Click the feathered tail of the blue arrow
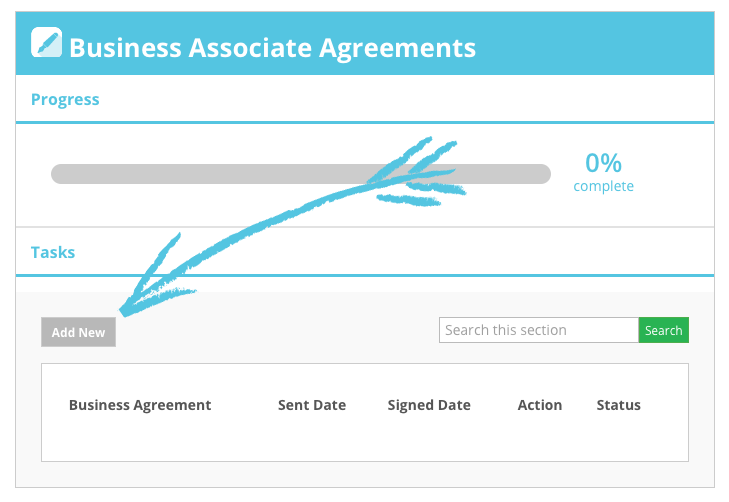This screenshot has width=729, height=502. pyautogui.click(x=418, y=172)
